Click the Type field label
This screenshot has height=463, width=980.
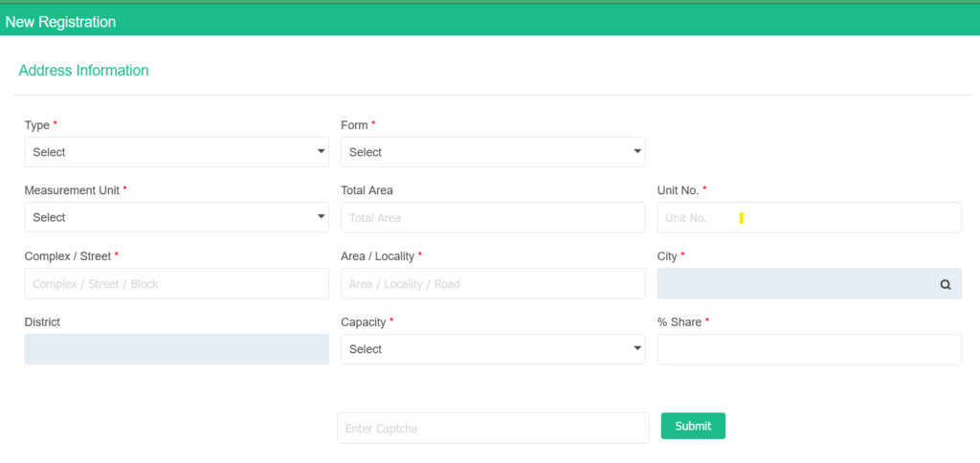pos(37,125)
